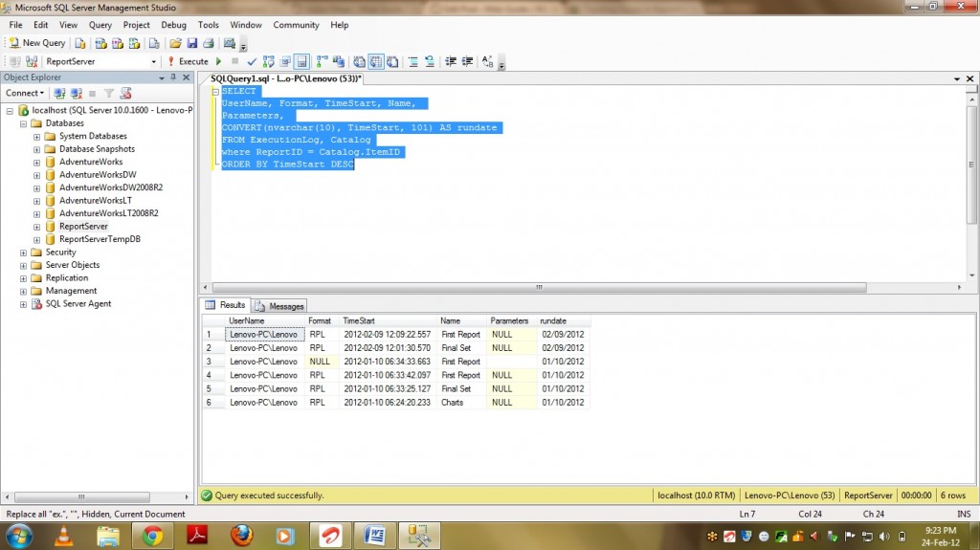Click the Save disk icon
Screen dimensions: 980x550
(x=191, y=43)
